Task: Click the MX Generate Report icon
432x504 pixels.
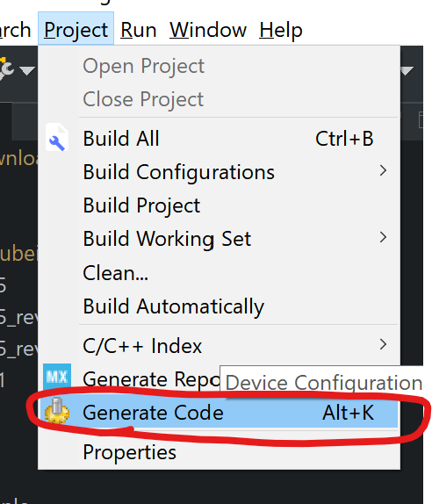Action: (57, 377)
